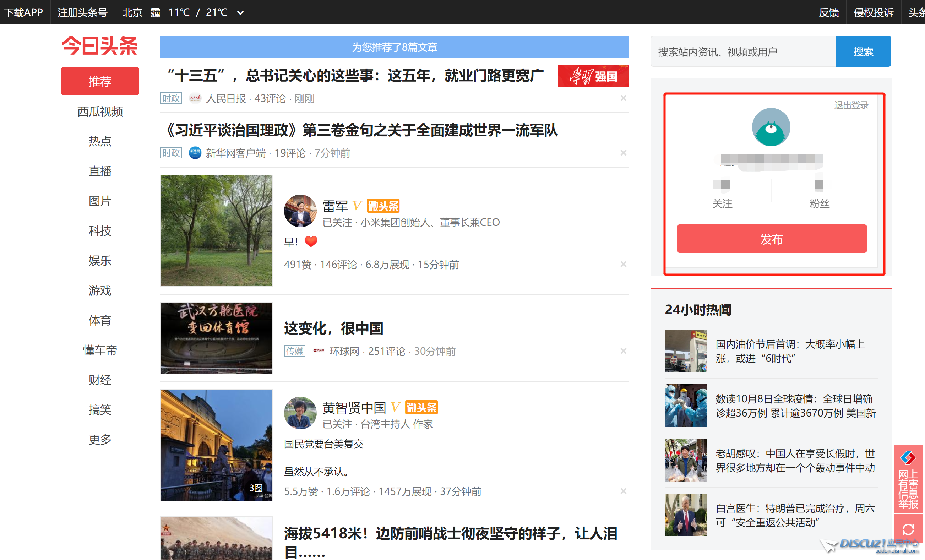Click 雷军's profile avatar
Image resolution: width=925 pixels, height=560 pixels.
(300, 211)
